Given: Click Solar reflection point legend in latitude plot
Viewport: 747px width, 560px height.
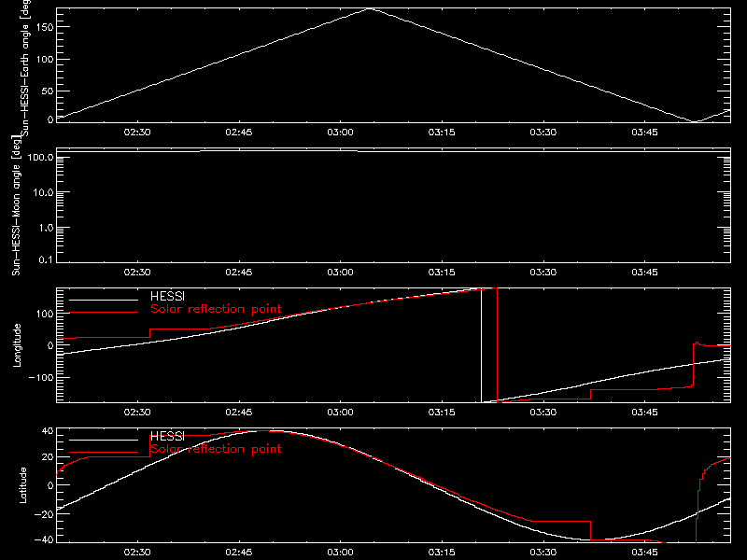Looking at the screenshot, I should click(x=216, y=449).
